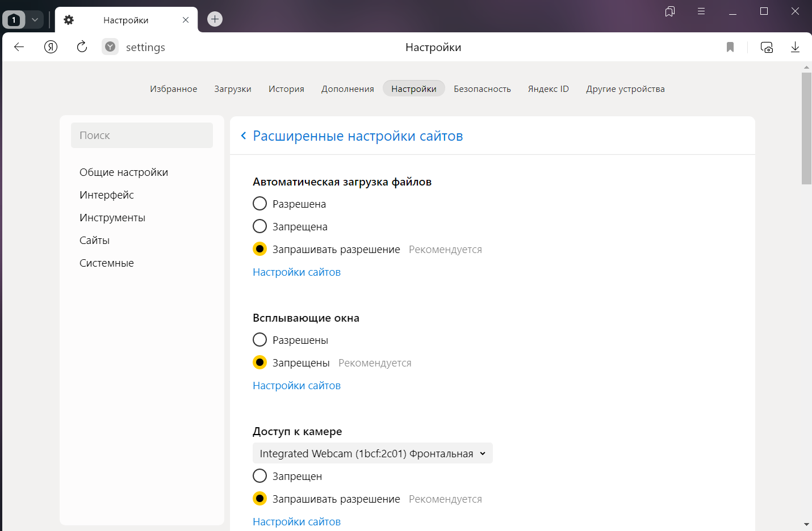Open the Дополнения tab
The image size is (812, 531).
click(x=348, y=89)
